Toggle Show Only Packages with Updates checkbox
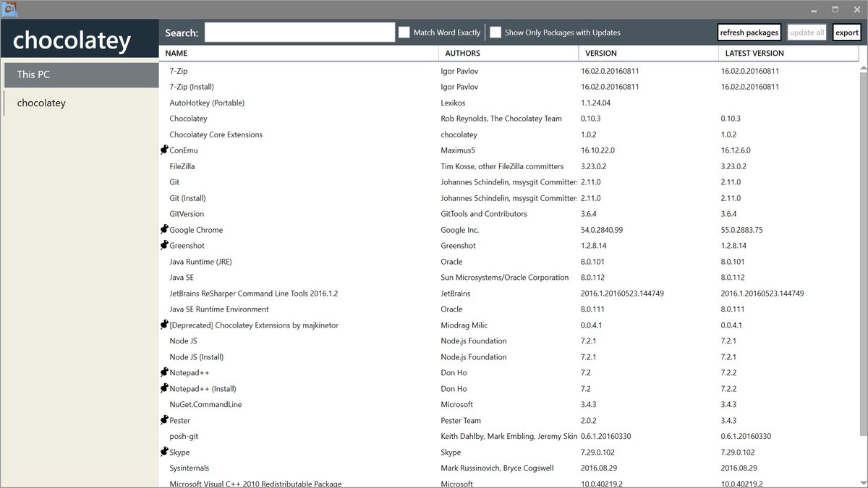The image size is (868, 488). [495, 33]
